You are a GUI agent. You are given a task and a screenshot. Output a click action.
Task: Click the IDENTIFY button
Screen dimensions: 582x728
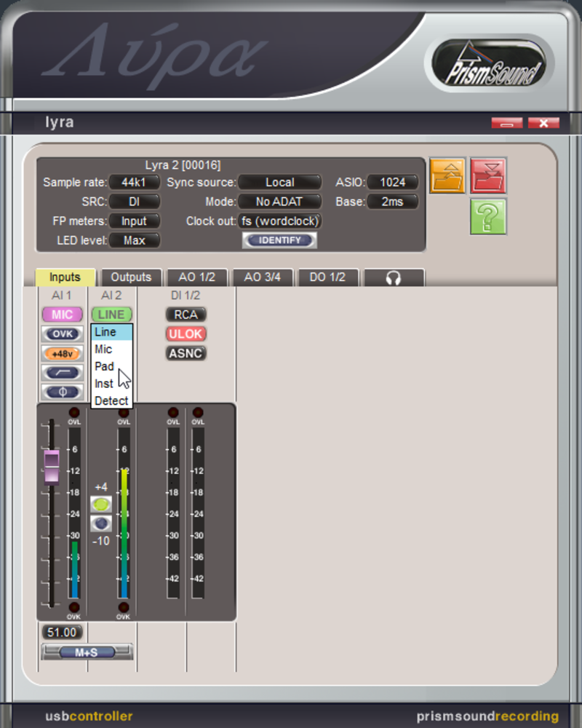coord(279,240)
